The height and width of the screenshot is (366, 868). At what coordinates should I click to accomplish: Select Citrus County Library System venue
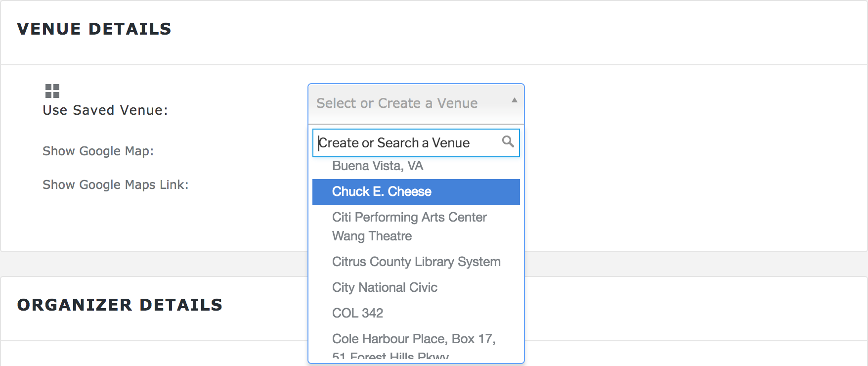(416, 262)
